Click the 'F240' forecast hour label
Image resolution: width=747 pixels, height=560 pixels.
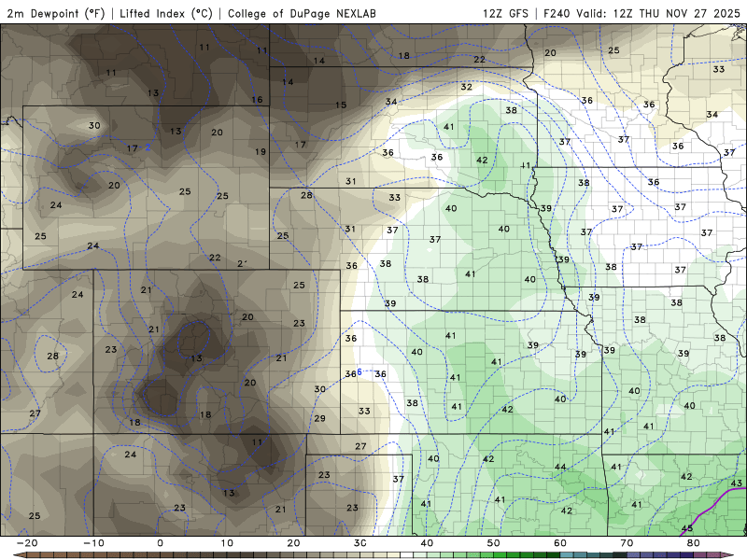[x=557, y=13]
